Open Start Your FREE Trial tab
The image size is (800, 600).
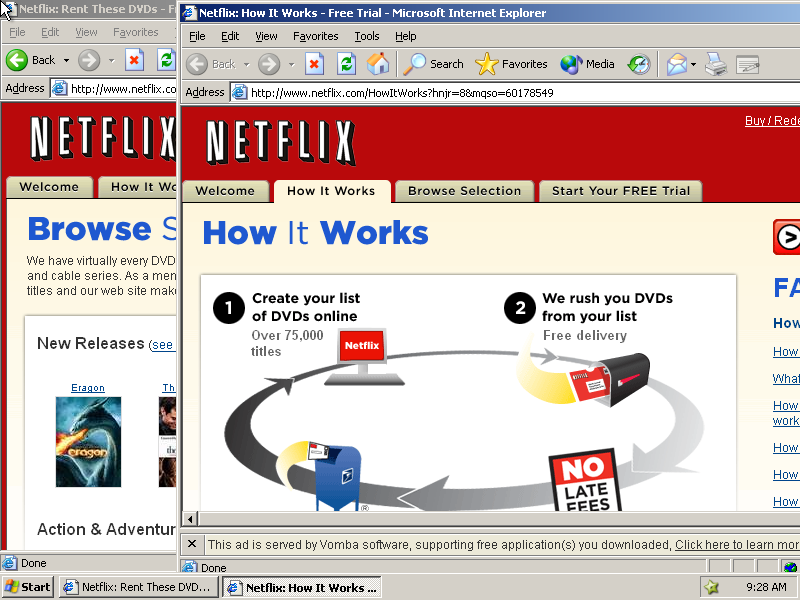pos(620,191)
